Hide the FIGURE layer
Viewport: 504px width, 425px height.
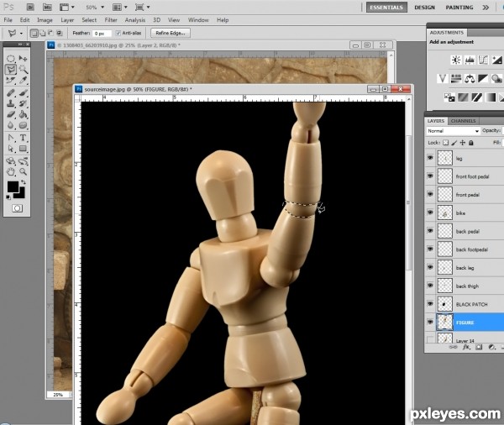(430, 322)
